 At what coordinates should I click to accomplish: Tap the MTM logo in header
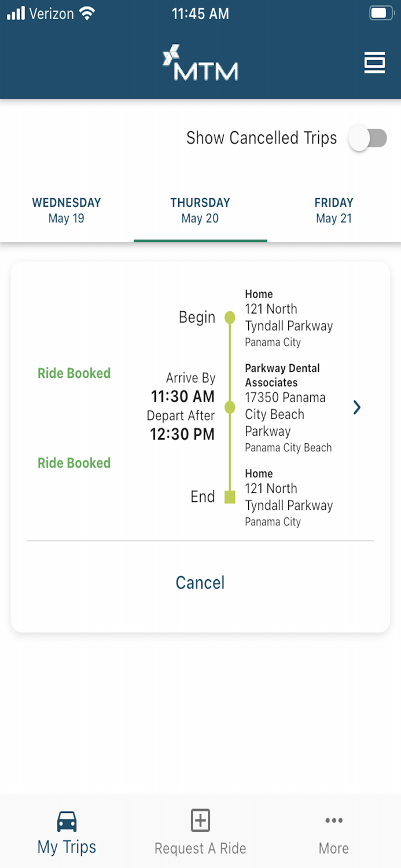(200, 62)
